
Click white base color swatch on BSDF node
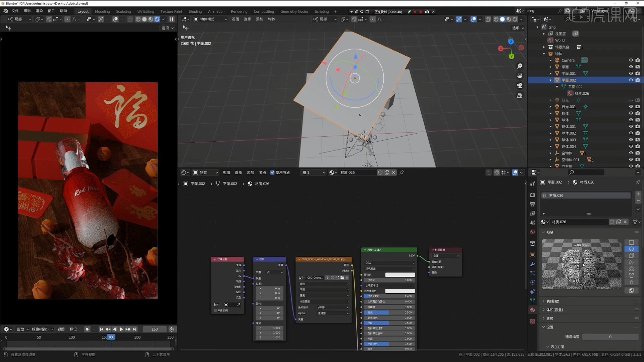(x=400, y=275)
